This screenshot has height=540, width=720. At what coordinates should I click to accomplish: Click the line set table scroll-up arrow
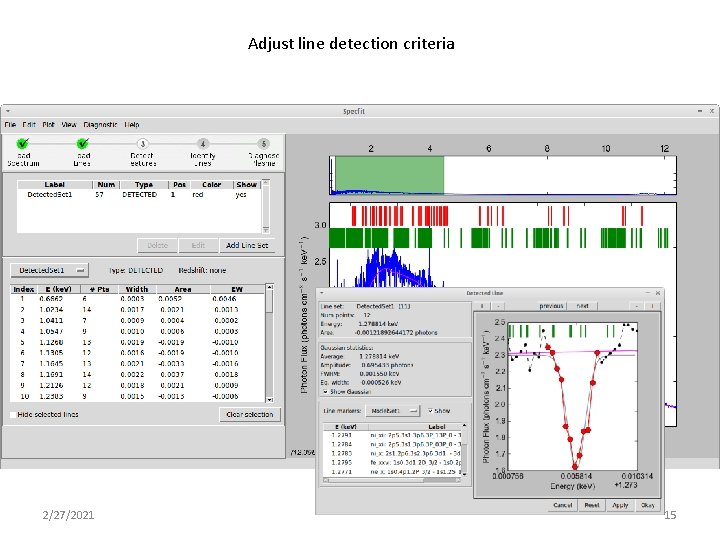(x=266, y=183)
